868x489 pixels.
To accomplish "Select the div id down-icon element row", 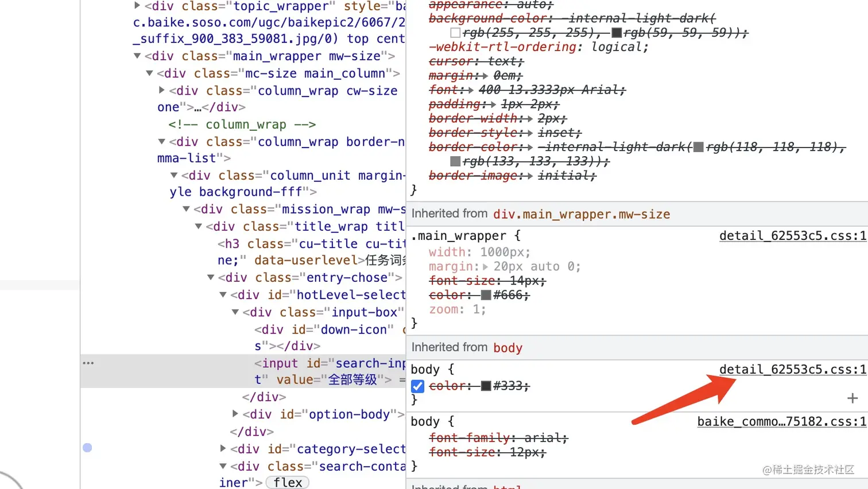I will click(243, 337).
